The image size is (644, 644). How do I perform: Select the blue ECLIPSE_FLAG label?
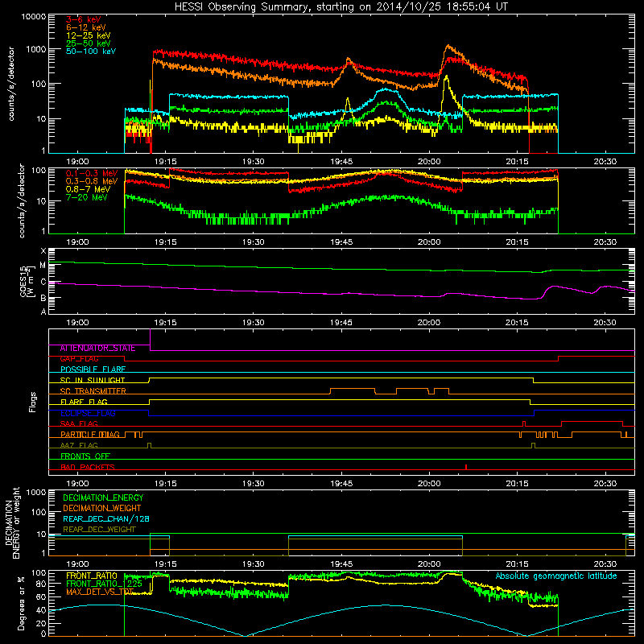(x=88, y=413)
